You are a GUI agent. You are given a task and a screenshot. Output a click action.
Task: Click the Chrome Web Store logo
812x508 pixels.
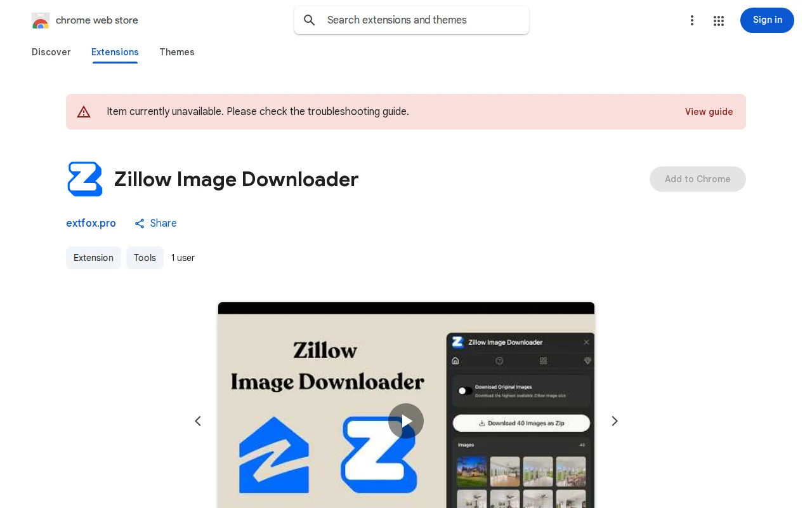tap(41, 20)
